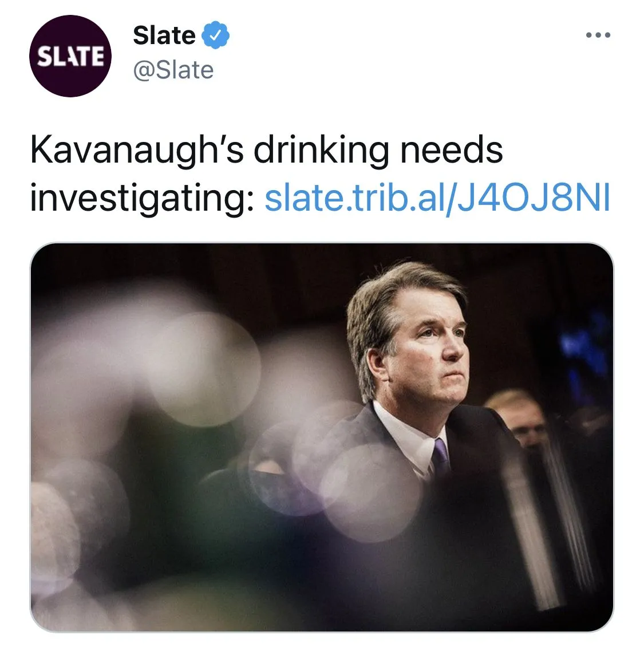Screen dimensions: 644x659
Task: Open the three-dot more options menu
Action: pos(598,35)
